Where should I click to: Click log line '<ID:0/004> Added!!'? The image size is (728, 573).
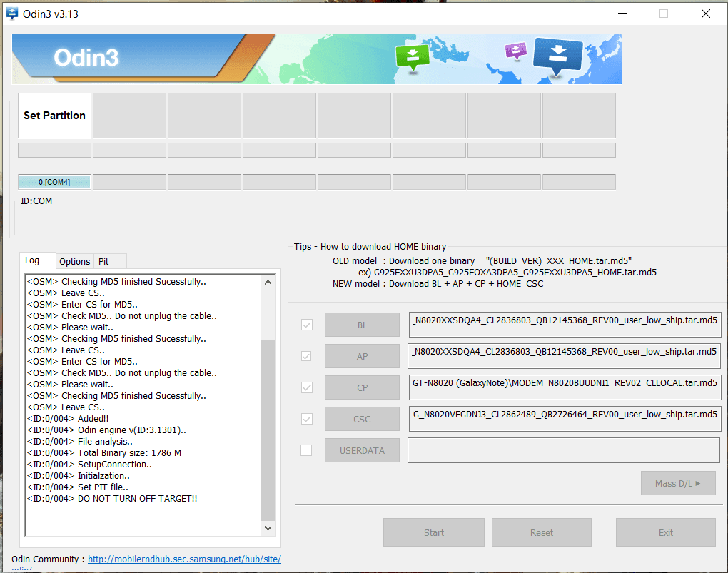[68, 419]
